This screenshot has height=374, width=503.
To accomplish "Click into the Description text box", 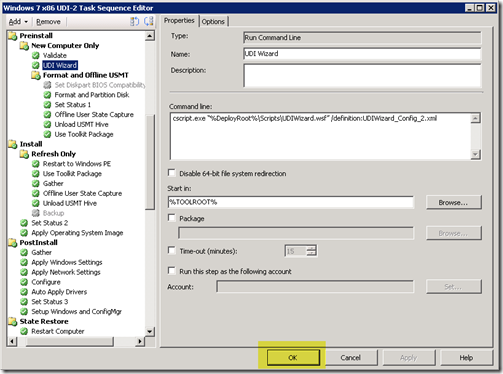I will (x=362, y=76).
